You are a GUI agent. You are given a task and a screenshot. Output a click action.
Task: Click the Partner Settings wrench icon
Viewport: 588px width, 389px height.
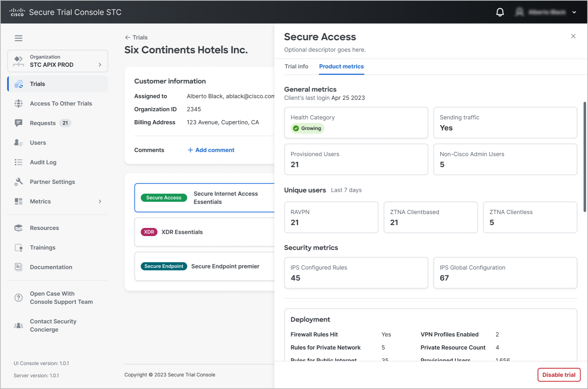18,182
